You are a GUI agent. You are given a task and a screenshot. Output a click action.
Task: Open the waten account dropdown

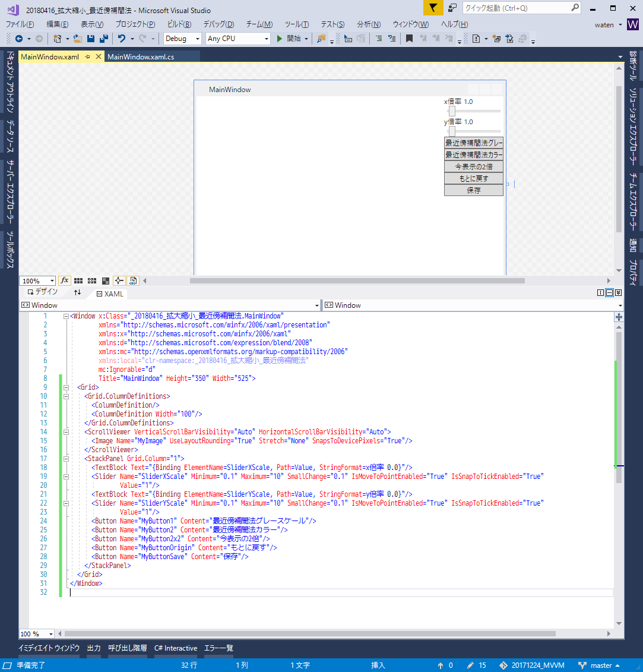608,25
